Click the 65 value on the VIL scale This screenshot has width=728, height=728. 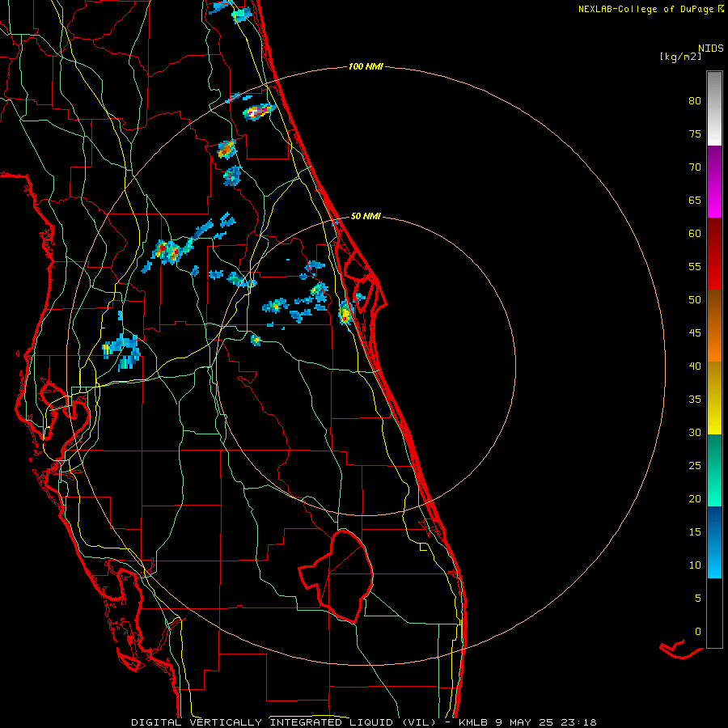coord(695,200)
